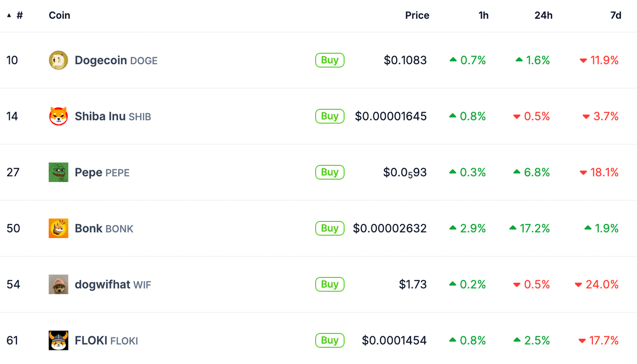Open the dogwifhat WIF name link

[x=112, y=284]
